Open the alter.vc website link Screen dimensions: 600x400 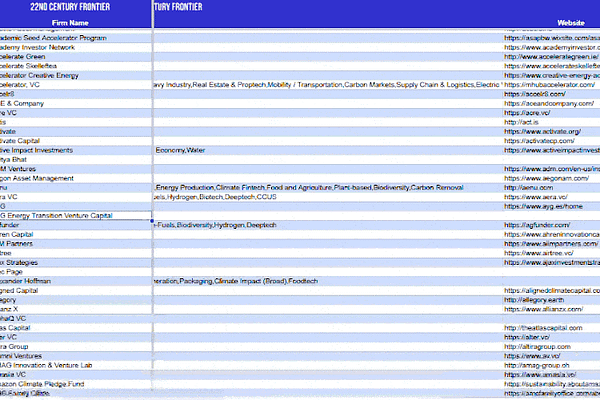527,337
